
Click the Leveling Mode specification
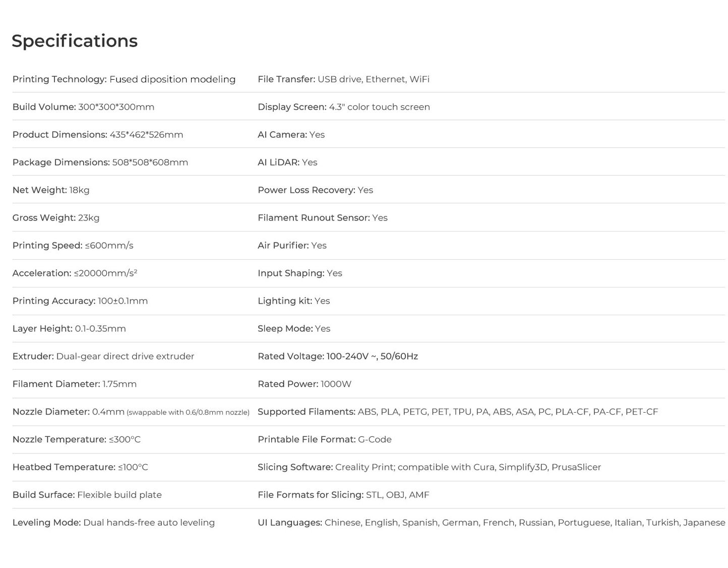(113, 523)
